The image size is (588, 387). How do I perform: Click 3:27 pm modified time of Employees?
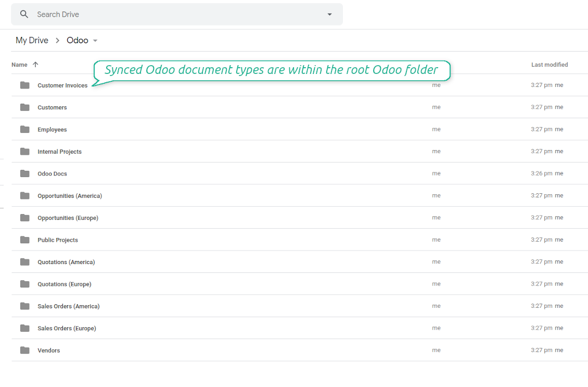[x=542, y=129]
